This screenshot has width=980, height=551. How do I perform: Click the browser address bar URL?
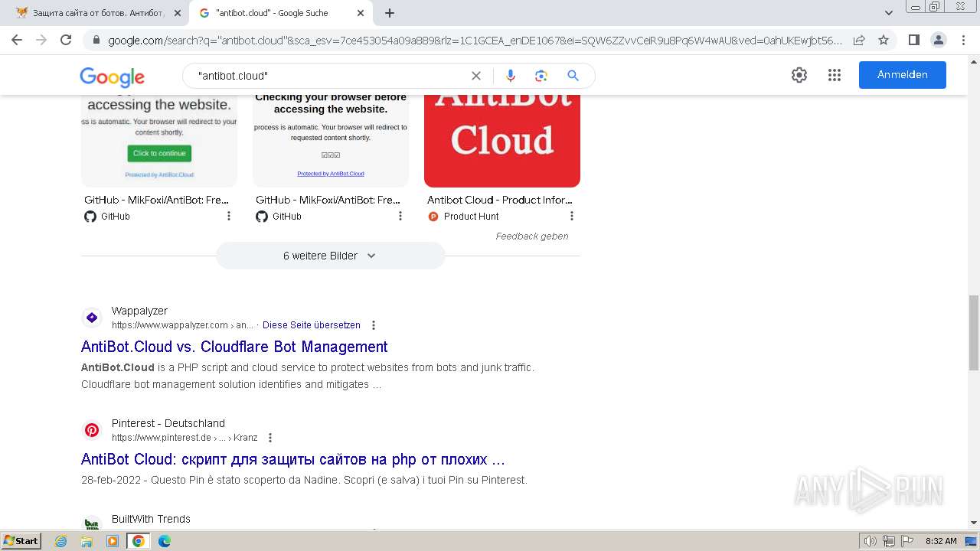(x=475, y=40)
